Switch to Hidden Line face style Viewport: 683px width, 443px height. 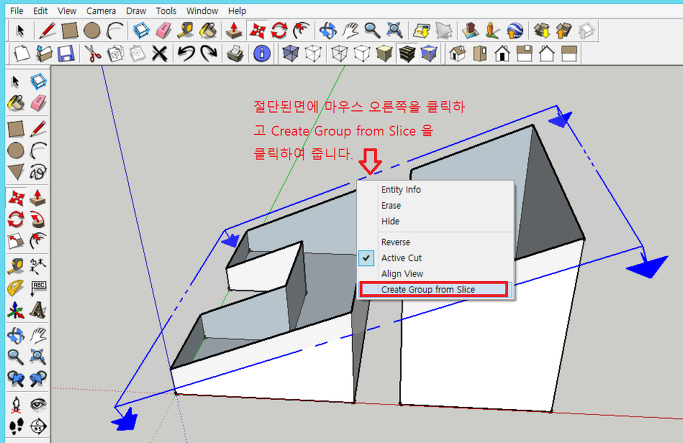point(362,54)
